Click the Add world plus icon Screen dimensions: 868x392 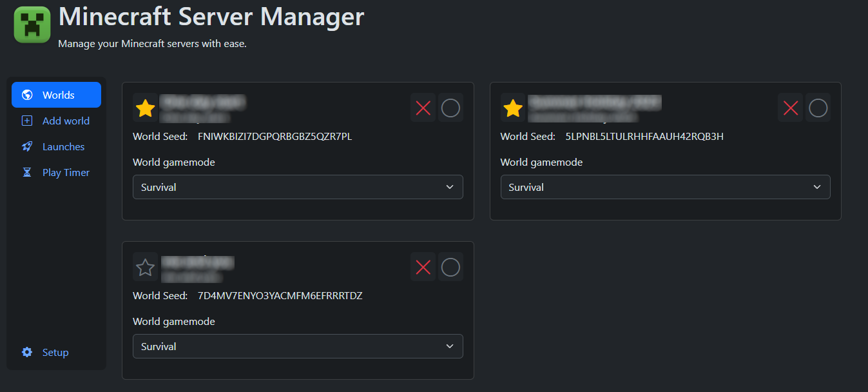tap(26, 121)
